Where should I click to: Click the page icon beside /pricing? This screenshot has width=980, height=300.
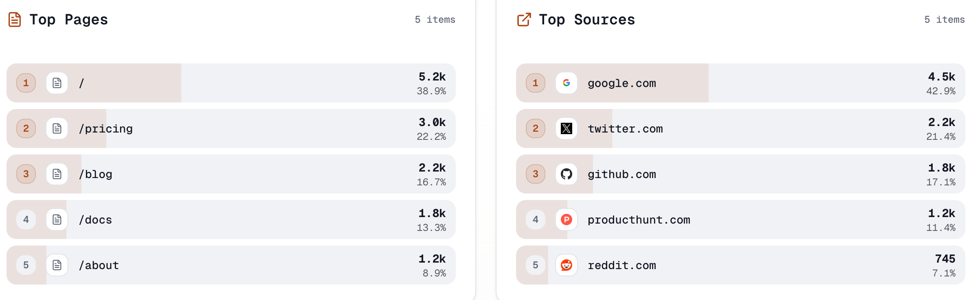[x=57, y=128]
